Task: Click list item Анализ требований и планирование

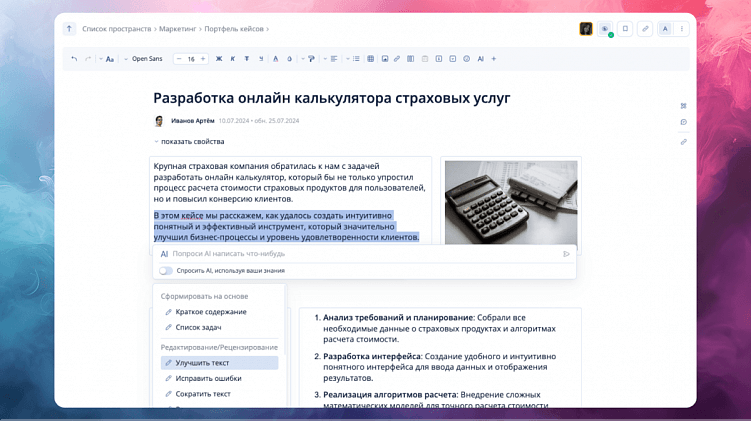Action: point(439,329)
